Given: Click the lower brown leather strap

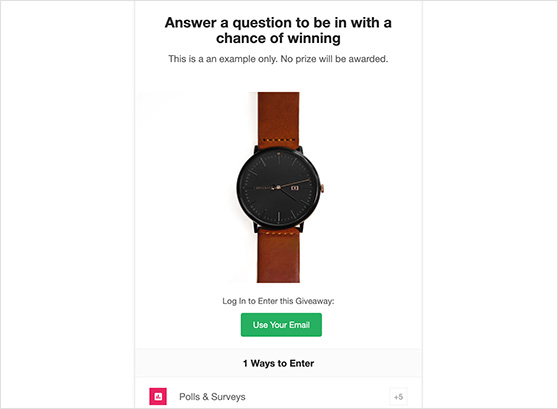Looking at the screenshot, I should click(x=279, y=256).
